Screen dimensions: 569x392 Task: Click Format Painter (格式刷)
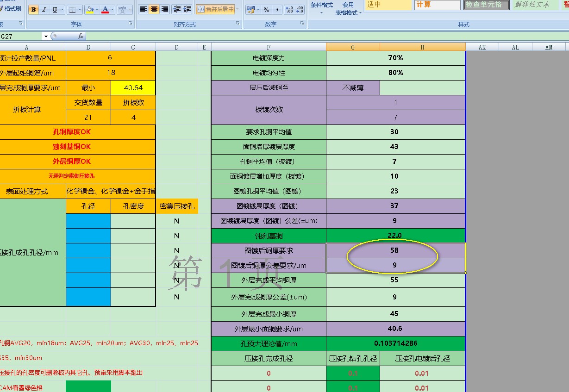coord(9,8)
